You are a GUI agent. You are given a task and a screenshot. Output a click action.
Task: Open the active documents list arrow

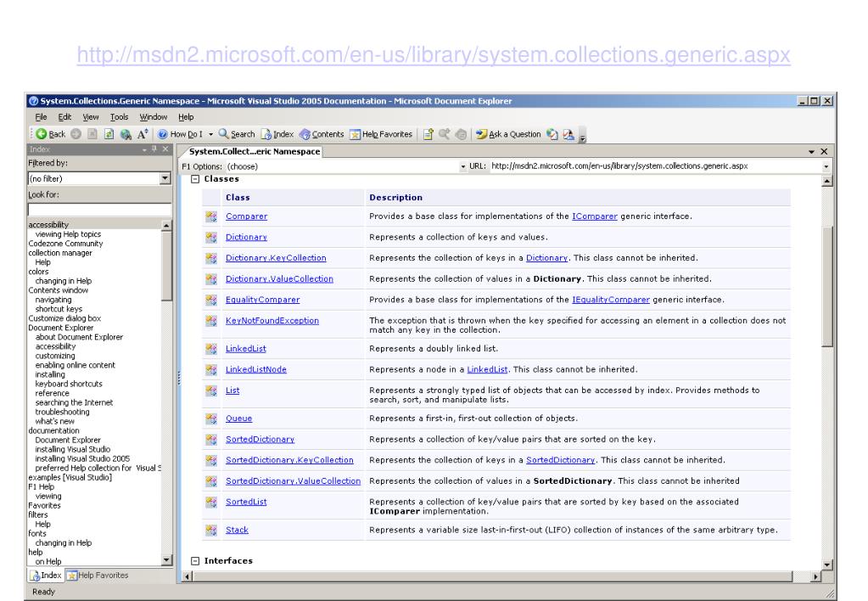811,152
